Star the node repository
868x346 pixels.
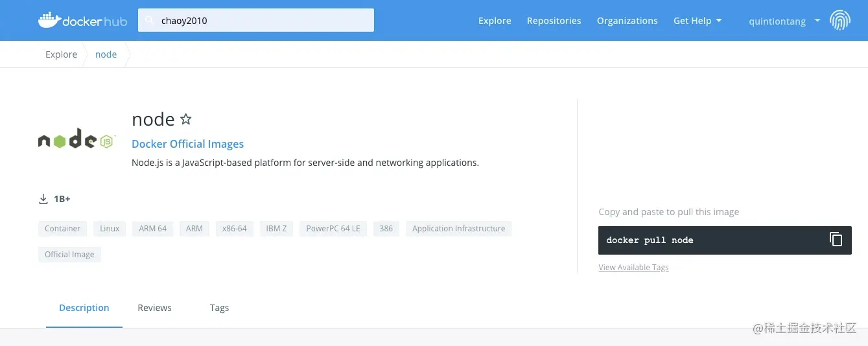186,119
